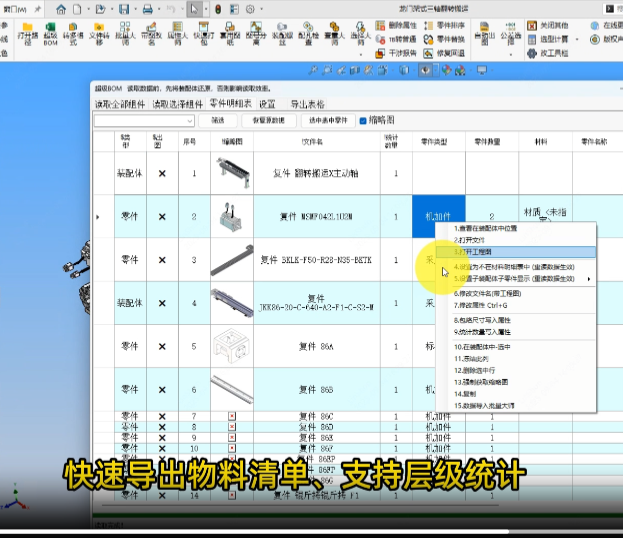The image size is (623, 538).
Task: Toggle the X mark in row 5 (86A)
Action: point(162,346)
